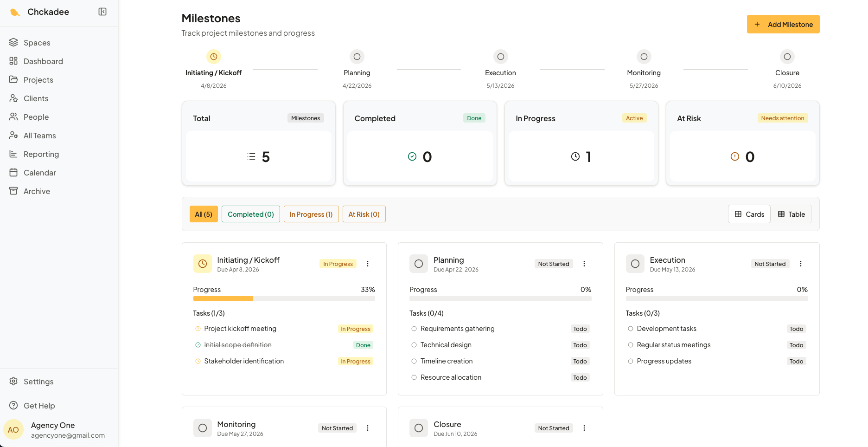Click Execution card status circle icon

(635, 264)
